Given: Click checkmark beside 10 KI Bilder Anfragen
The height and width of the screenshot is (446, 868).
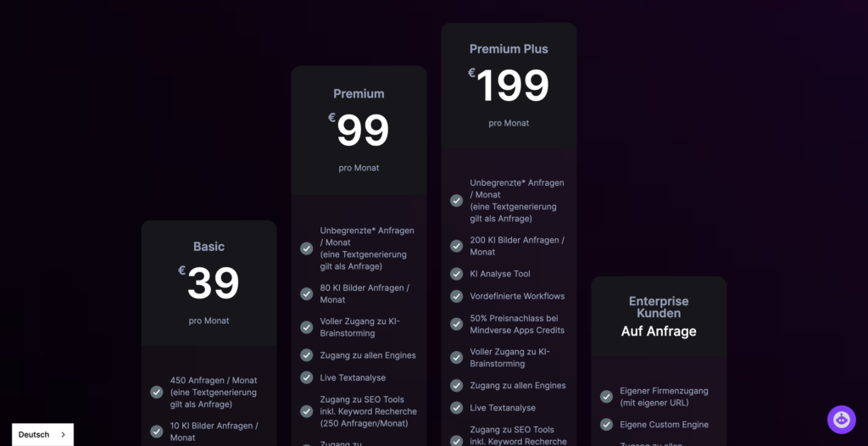Looking at the screenshot, I should coord(157,432).
